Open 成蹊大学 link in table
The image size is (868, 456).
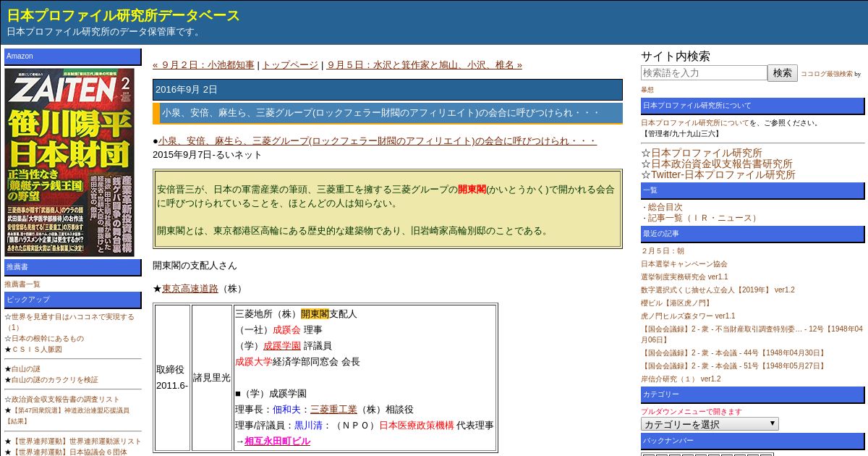254,361
